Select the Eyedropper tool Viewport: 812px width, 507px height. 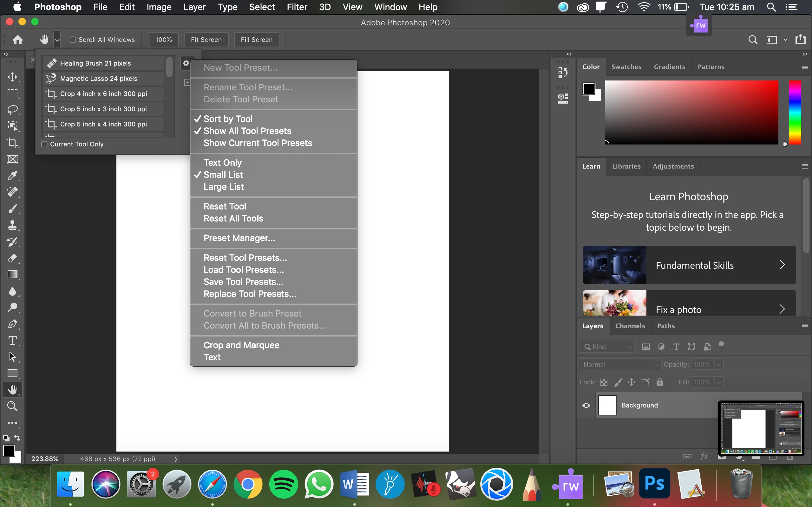(12, 175)
